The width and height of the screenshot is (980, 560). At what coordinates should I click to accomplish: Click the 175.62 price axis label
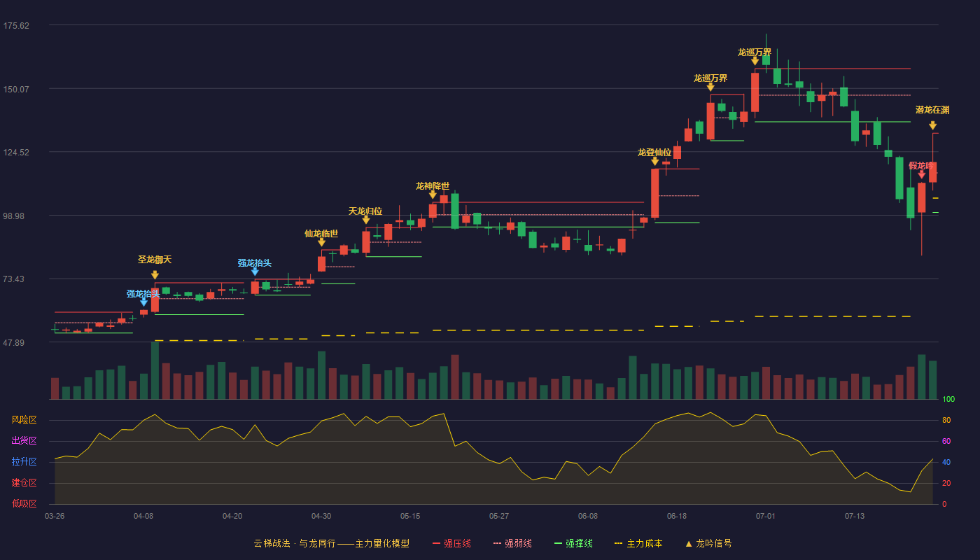pyautogui.click(x=16, y=26)
